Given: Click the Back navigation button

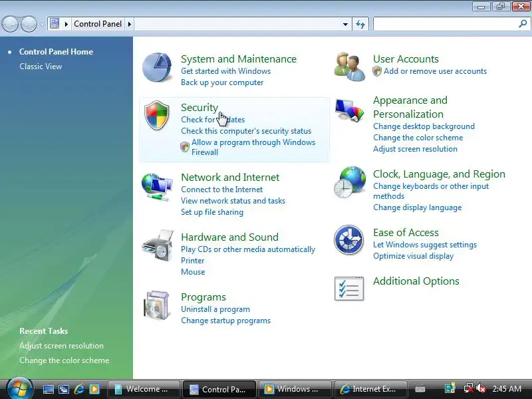Looking at the screenshot, I should (x=10, y=24).
